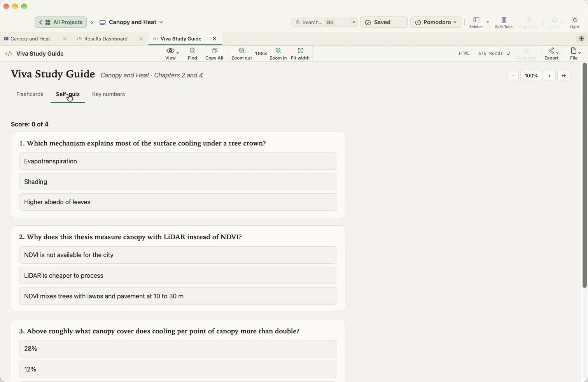Pick NDVI mixes trees with lawns answer
Screen dimensions: 588x382
coord(178,296)
